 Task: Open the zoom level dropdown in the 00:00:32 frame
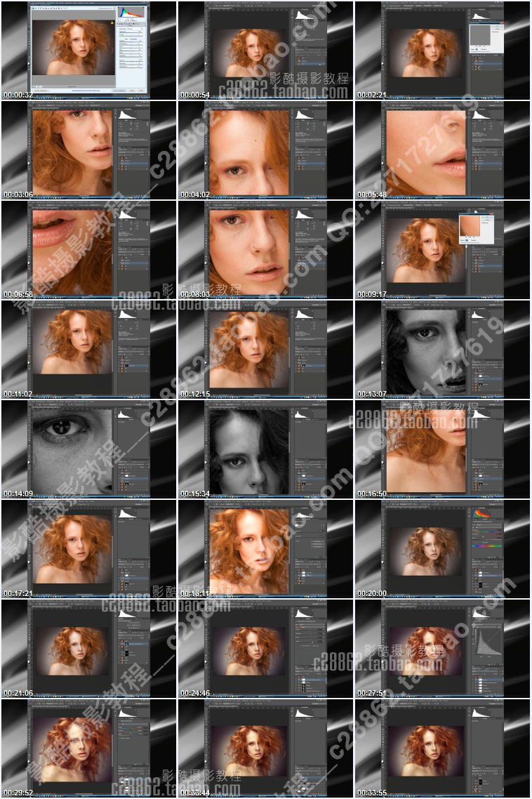coord(39,88)
